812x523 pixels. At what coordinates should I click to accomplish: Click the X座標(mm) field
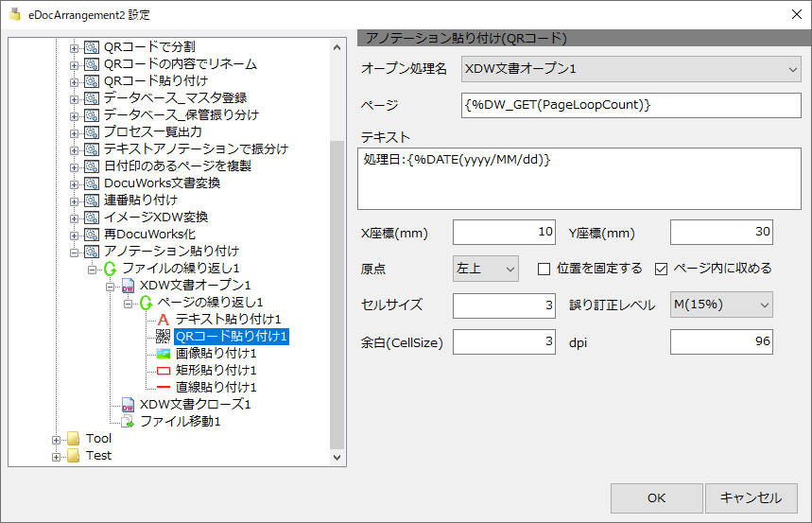pos(504,233)
